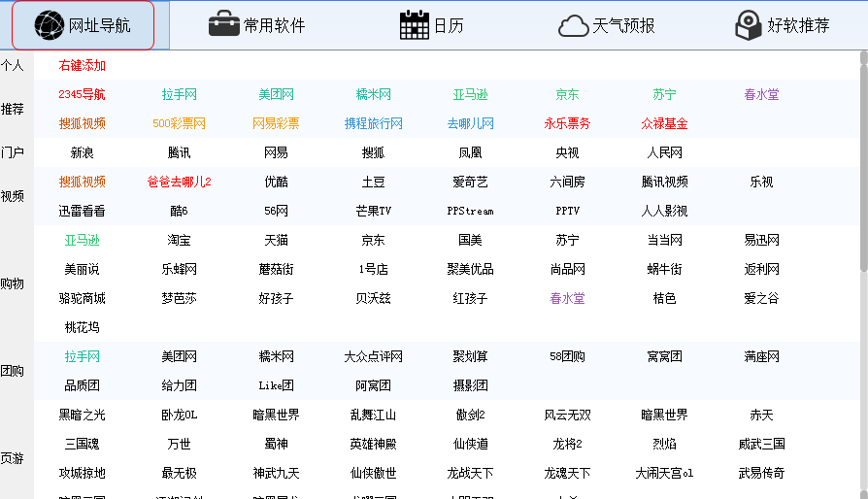Open the 人人影视 link
This screenshot has height=499, width=868.
[664, 211]
